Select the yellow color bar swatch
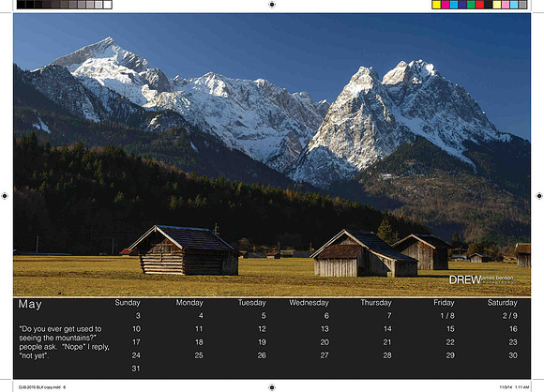This screenshot has width=544, height=392. pyautogui.click(x=436, y=5)
